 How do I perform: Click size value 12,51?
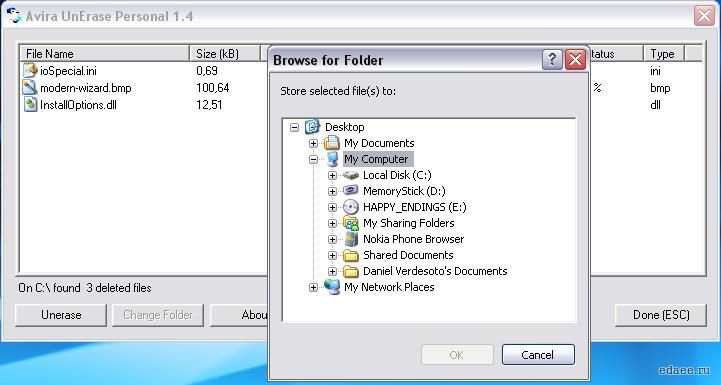209,105
